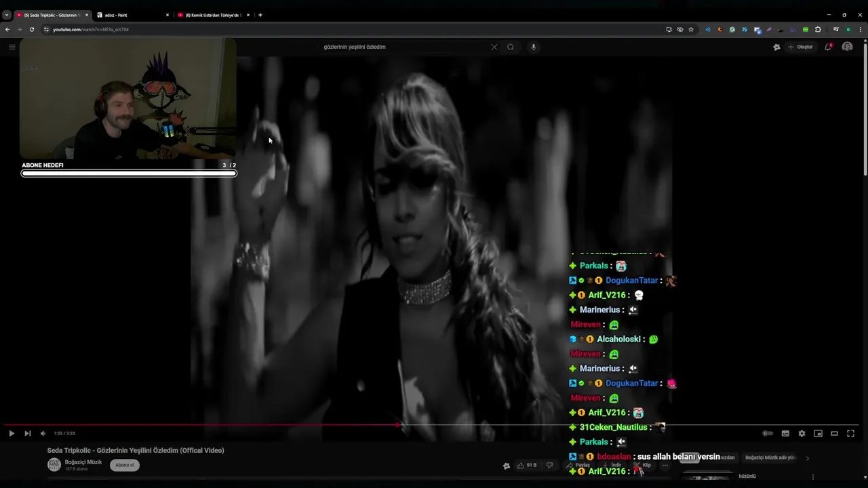Click the Alcaholoski chat username
The width and height of the screenshot is (868, 488).
(x=618, y=339)
